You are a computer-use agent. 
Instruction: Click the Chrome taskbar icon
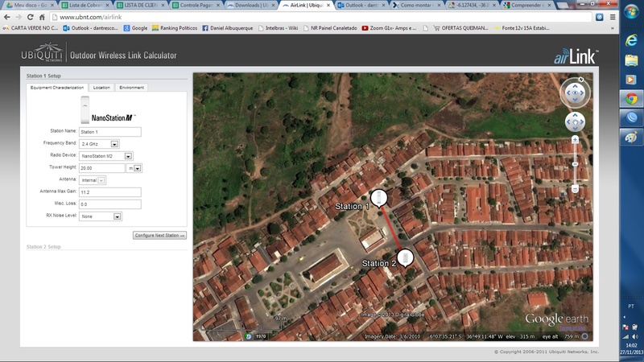coord(631,98)
